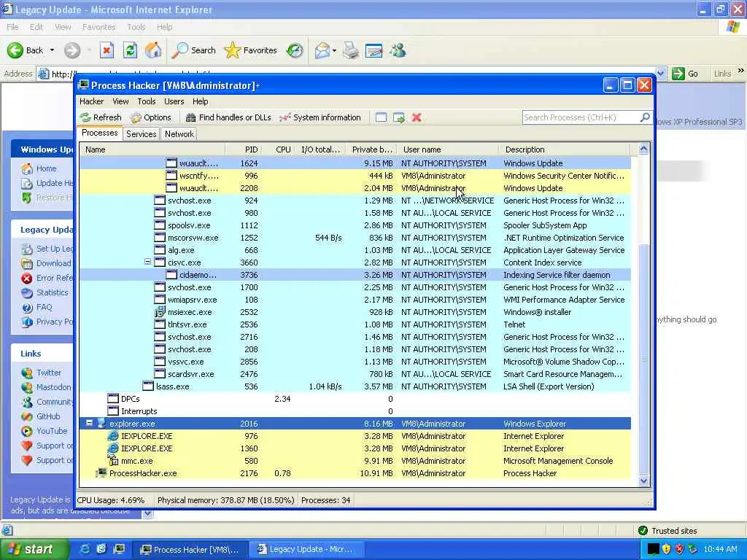Open the View menu in Process Hacker
Viewport: 747px width, 560px height.
click(120, 101)
